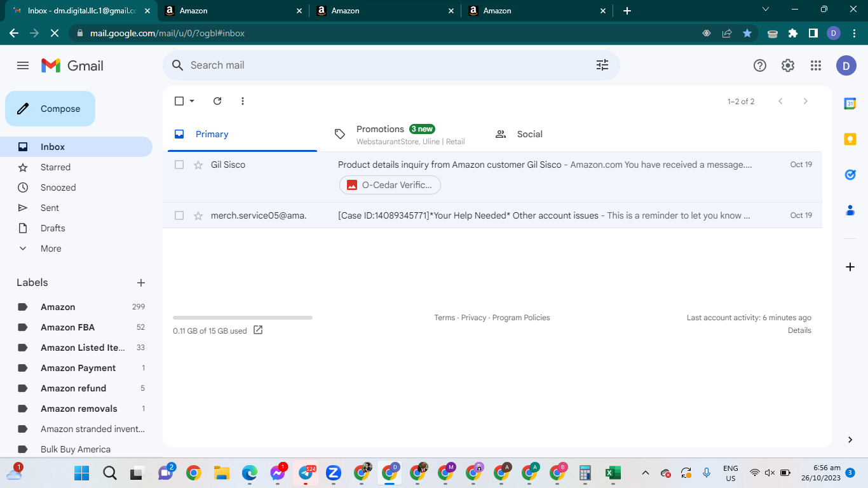
Task: Open the More options three-dot menu
Action: (x=243, y=101)
